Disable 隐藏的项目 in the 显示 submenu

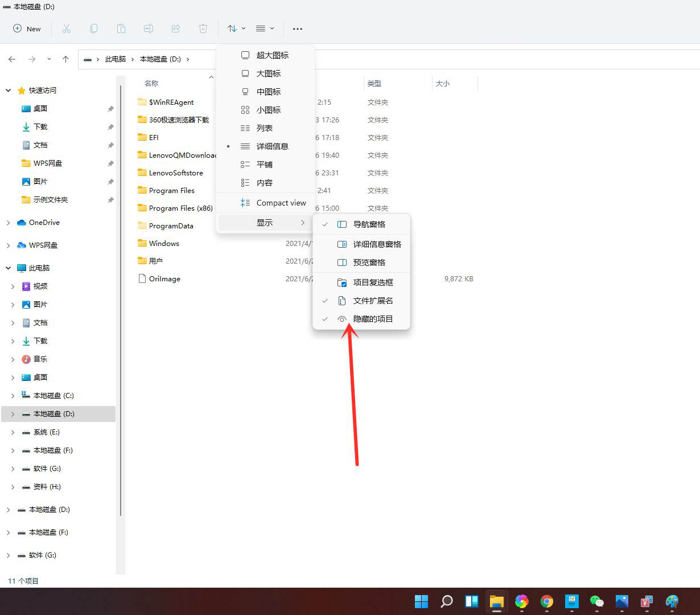373,318
